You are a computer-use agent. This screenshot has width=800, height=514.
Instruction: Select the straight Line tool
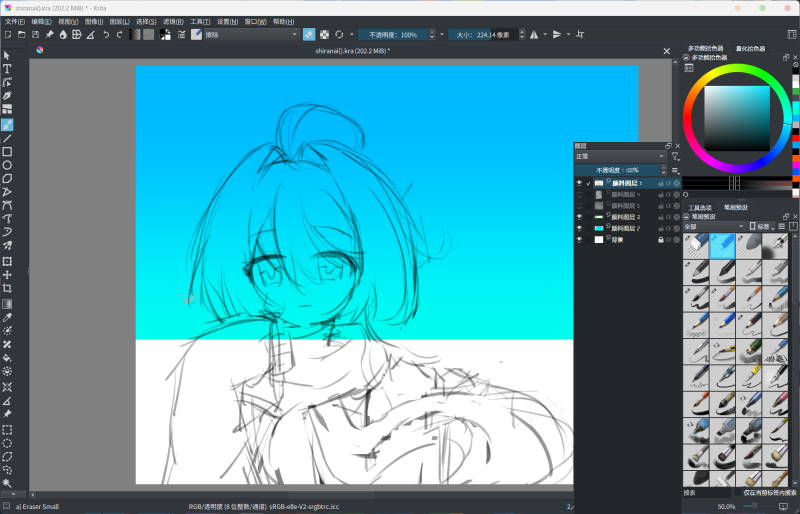pyautogui.click(x=7, y=138)
